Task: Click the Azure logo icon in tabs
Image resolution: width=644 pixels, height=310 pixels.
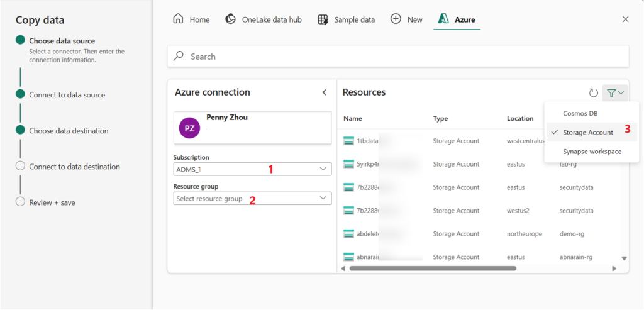Action: pos(443,19)
